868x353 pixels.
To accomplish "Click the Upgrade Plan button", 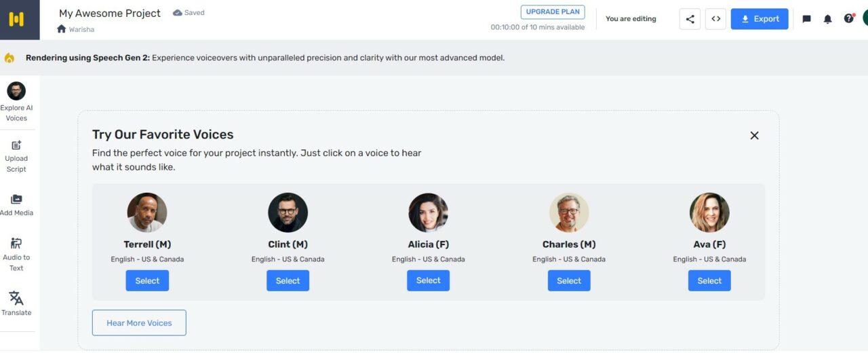I will pos(552,12).
